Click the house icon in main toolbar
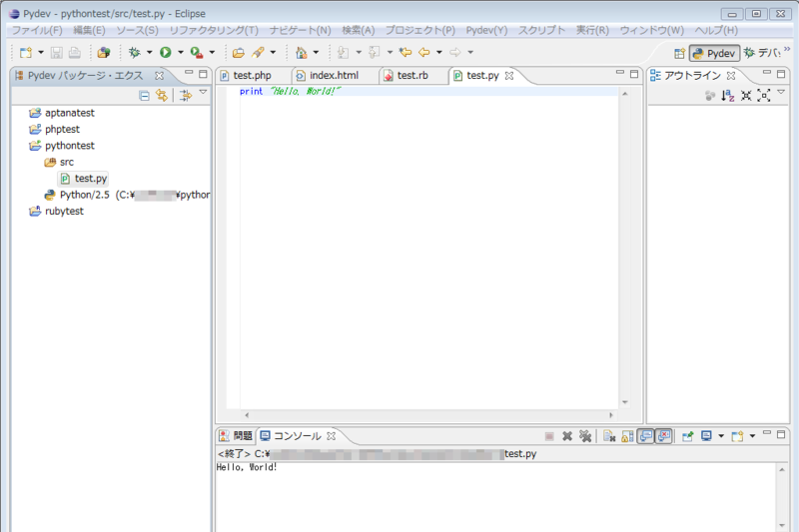 tap(302, 53)
